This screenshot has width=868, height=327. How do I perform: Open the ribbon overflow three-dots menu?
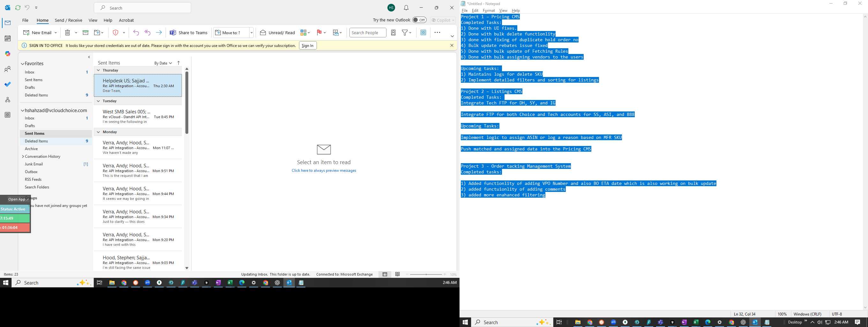pyautogui.click(x=438, y=33)
